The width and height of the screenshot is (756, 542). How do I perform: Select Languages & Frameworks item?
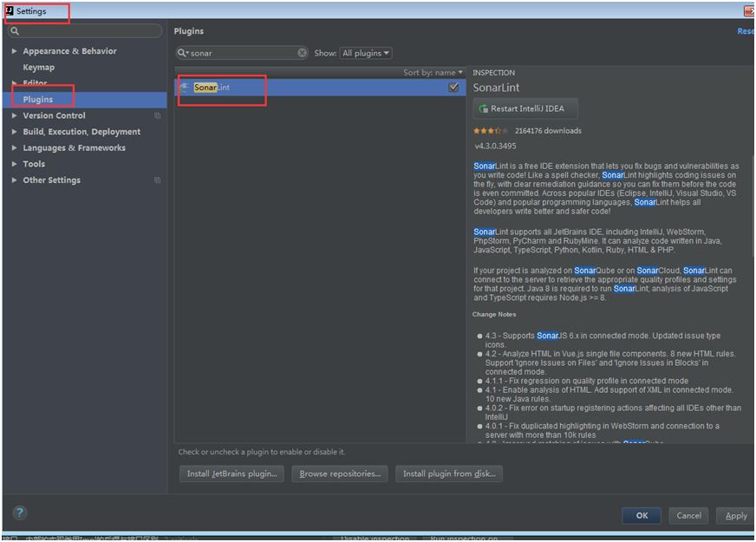click(x=75, y=147)
